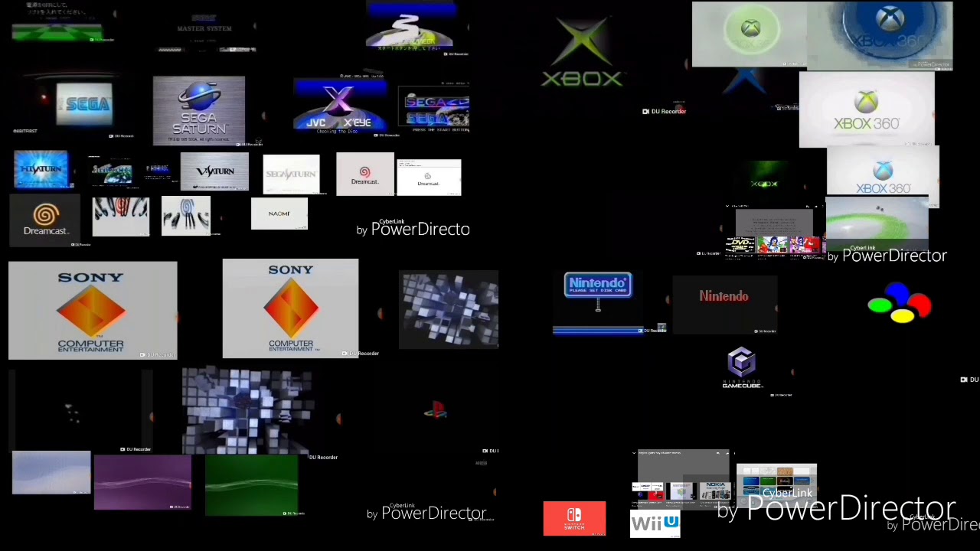
Task: Click the Wii U logo tile
Action: pyautogui.click(x=655, y=524)
